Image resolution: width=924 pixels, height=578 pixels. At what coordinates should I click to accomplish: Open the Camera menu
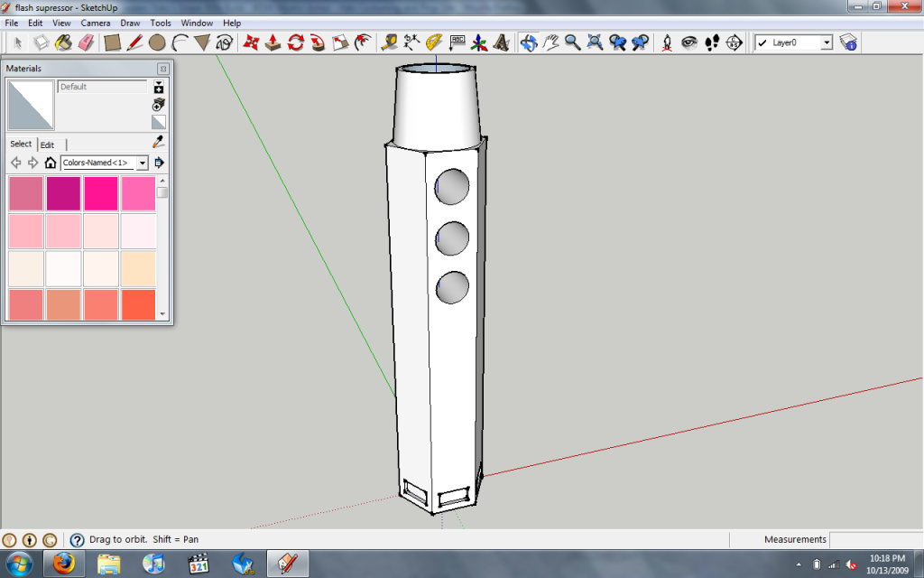(96, 23)
